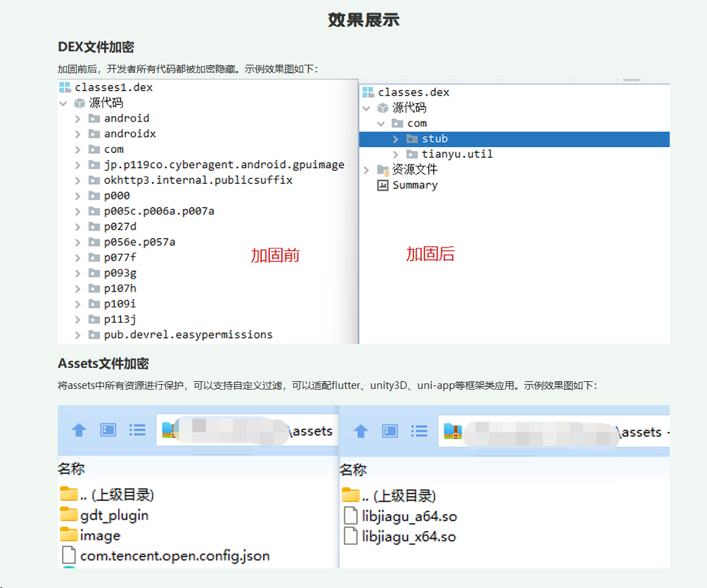This screenshot has width=707, height=588.
Task: Collapse the 源代码 node under classes1.dex
Action: 63,103
